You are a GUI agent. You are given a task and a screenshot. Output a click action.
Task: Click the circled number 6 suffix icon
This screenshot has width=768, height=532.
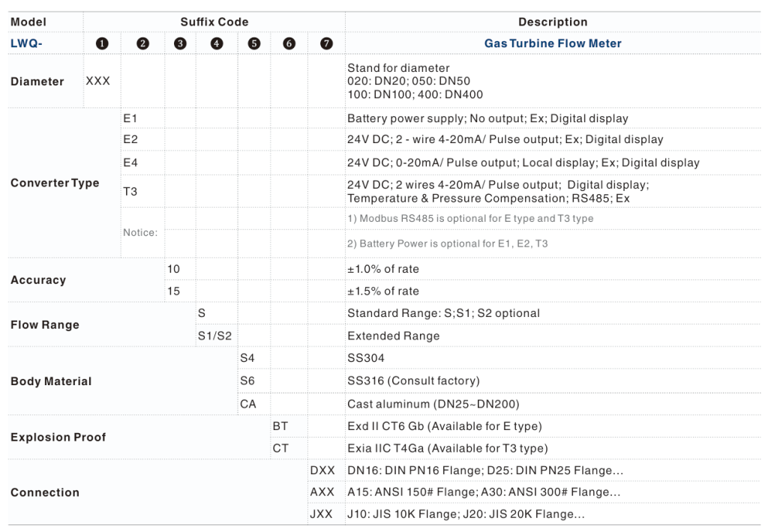point(289,43)
